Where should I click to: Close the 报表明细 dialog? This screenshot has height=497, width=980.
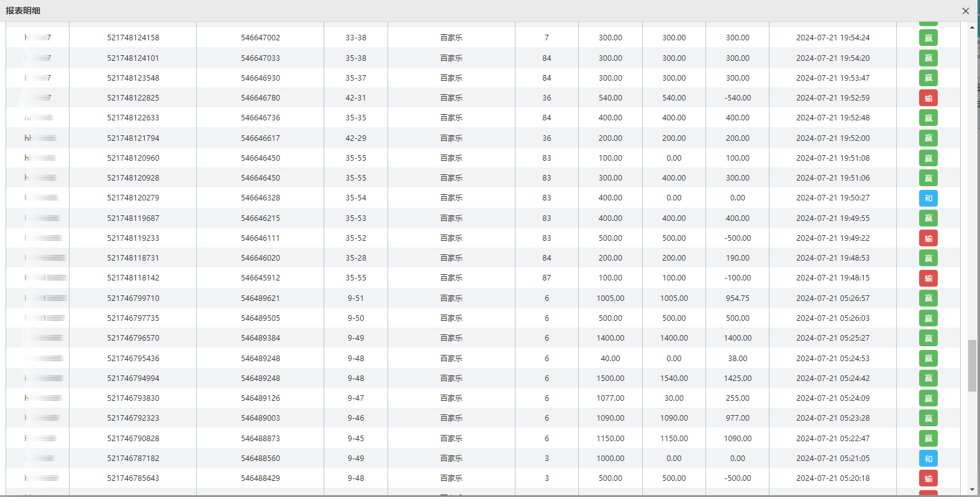coord(965,11)
